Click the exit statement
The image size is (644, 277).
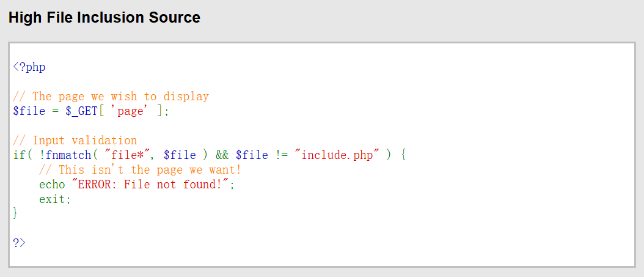click(55, 199)
